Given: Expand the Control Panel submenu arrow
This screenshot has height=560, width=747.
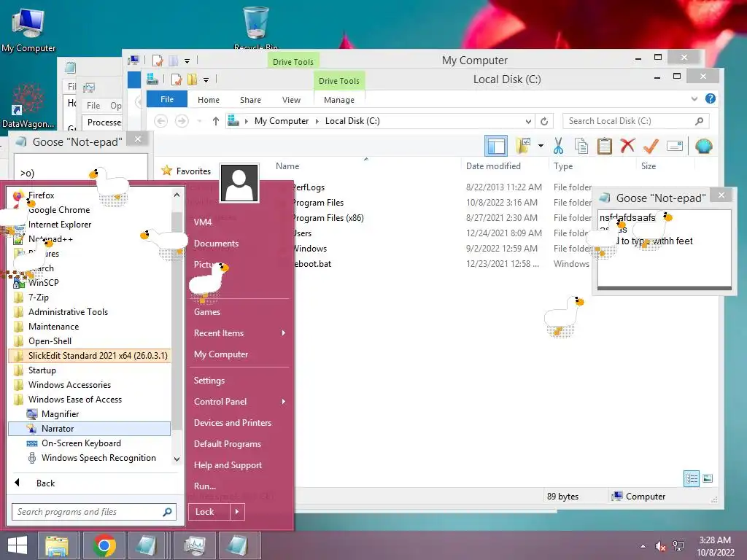Looking at the screenshot, I should coord(284,402).
